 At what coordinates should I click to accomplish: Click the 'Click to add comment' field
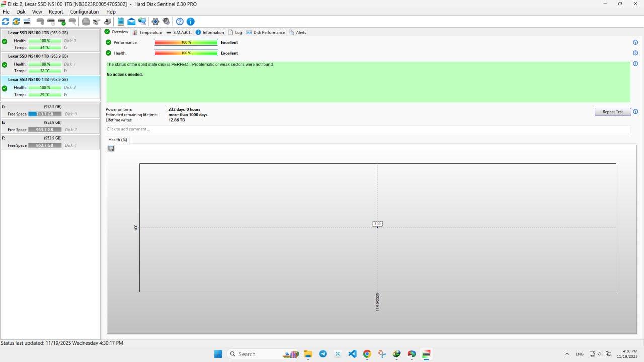pos(367,129)
